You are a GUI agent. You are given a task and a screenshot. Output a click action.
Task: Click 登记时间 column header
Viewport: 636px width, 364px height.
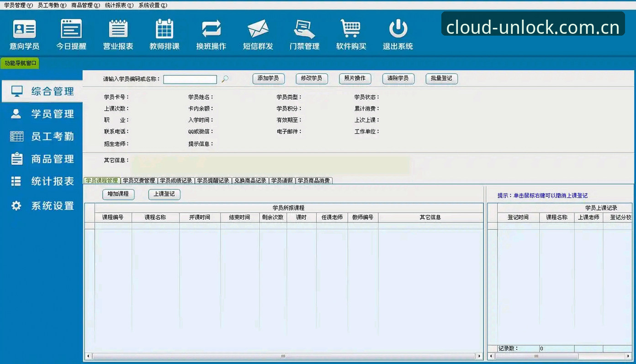518,217
